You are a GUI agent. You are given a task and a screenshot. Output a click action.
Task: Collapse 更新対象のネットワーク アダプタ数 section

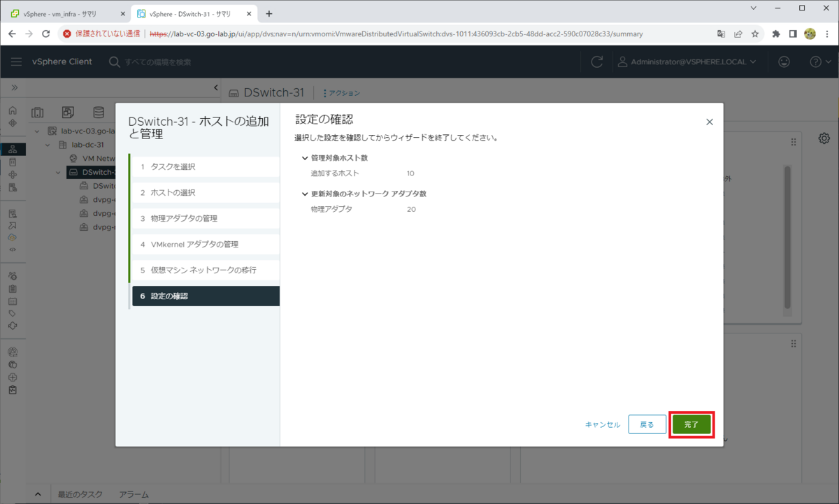(x=304, y=194)
